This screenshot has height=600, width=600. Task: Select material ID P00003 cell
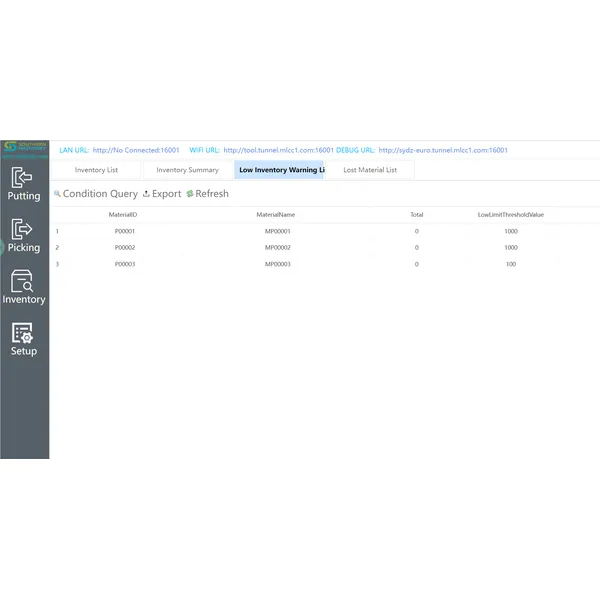(125, 264)
